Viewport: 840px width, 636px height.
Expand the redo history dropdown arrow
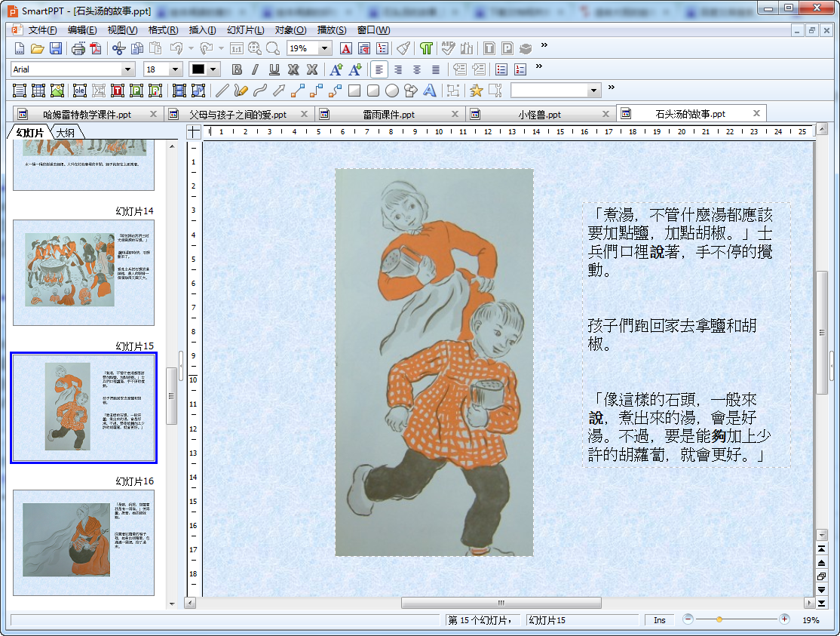[221, 49]
